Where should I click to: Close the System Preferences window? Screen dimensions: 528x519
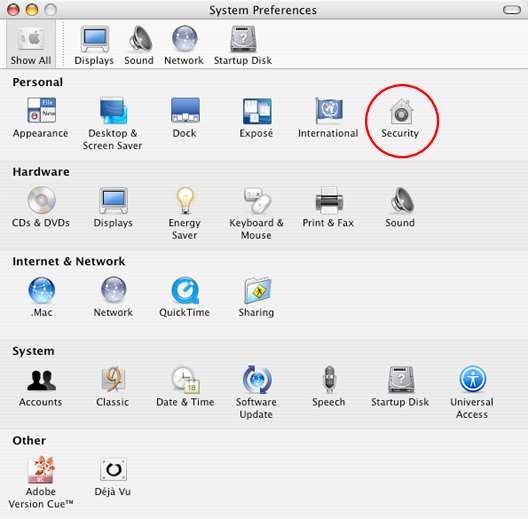(13, 10)
